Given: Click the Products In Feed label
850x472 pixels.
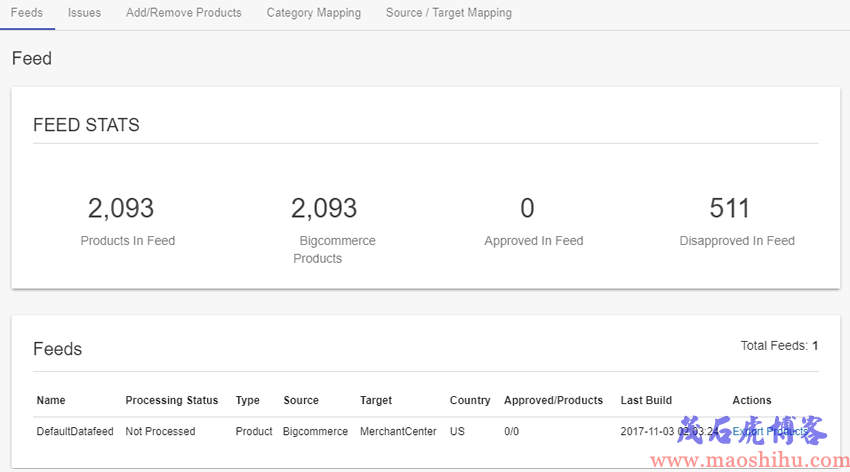Looking at the screenshot, I should click(128, 241).
